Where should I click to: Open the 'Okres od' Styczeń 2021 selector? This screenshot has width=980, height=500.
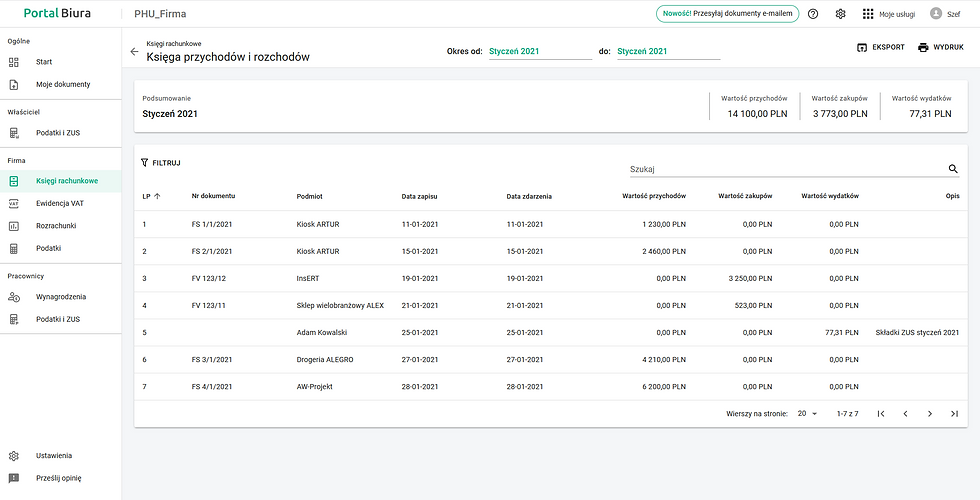coord(540,51)
